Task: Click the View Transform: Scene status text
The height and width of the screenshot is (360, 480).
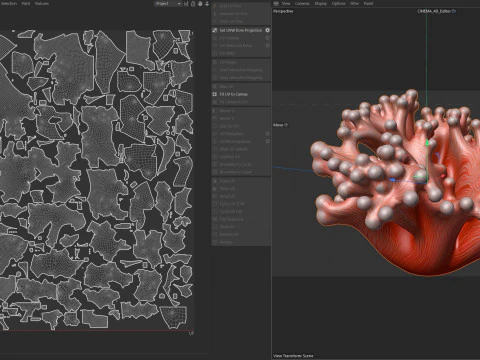Action: coord(293,356)
